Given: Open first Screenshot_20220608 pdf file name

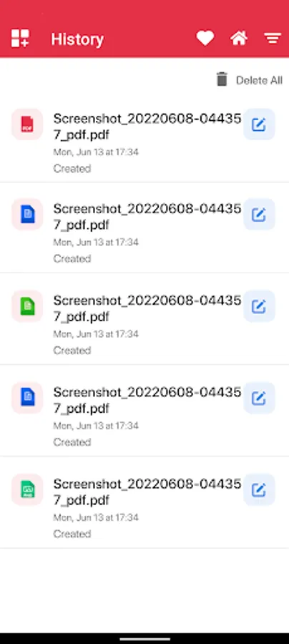Looking at the screenshot, I should coord(147,127).
